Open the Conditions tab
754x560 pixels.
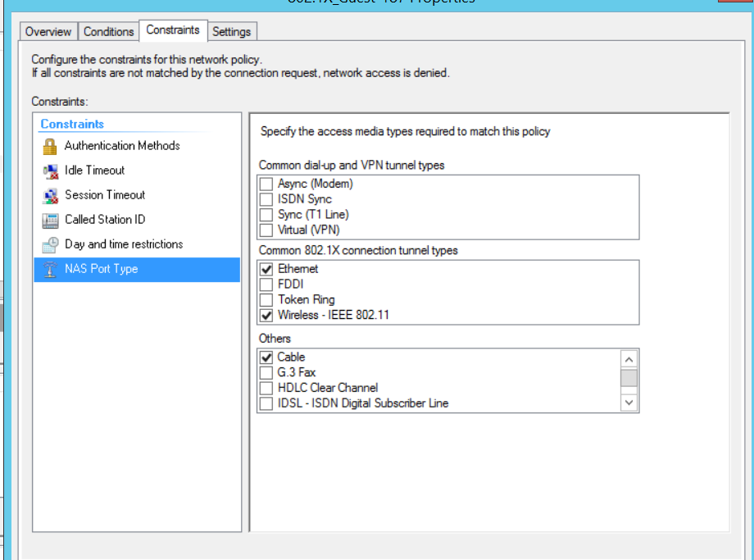(x=108, y=31)
